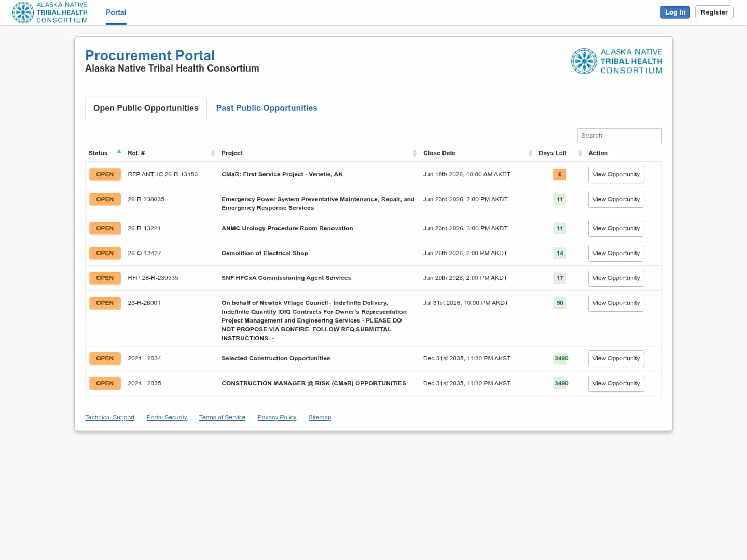Sort table by Days Left column arrows
This screenshot has height=560, width=747.
coord(580,153)
